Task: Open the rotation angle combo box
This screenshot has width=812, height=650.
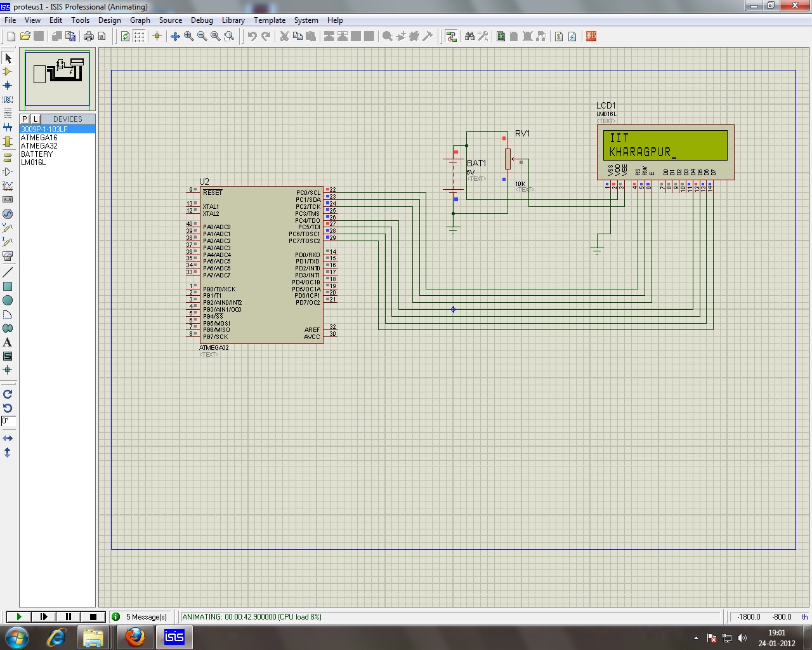Action: pyautogui.click(x=8, y=421)
